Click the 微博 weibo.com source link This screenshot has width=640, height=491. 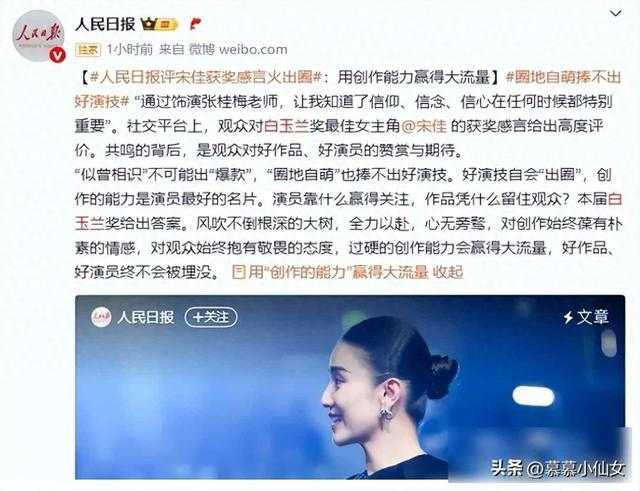coord(238,50)
